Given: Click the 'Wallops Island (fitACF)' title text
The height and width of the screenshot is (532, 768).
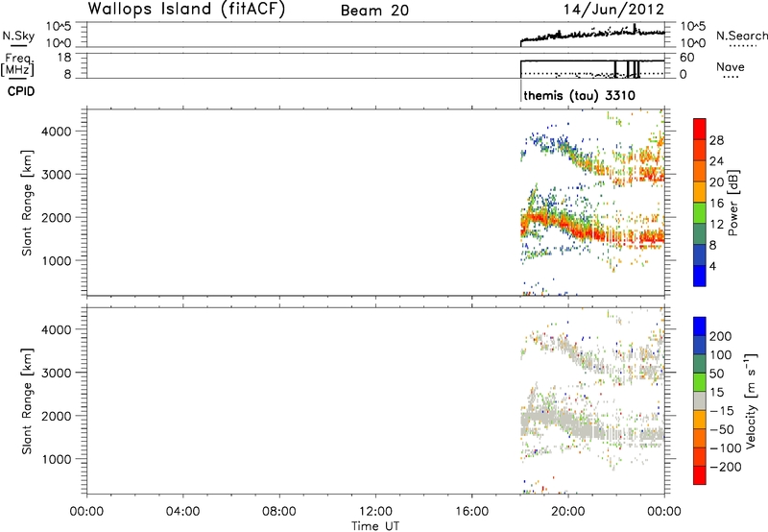Looking at the screenshot, I should 186,10.
